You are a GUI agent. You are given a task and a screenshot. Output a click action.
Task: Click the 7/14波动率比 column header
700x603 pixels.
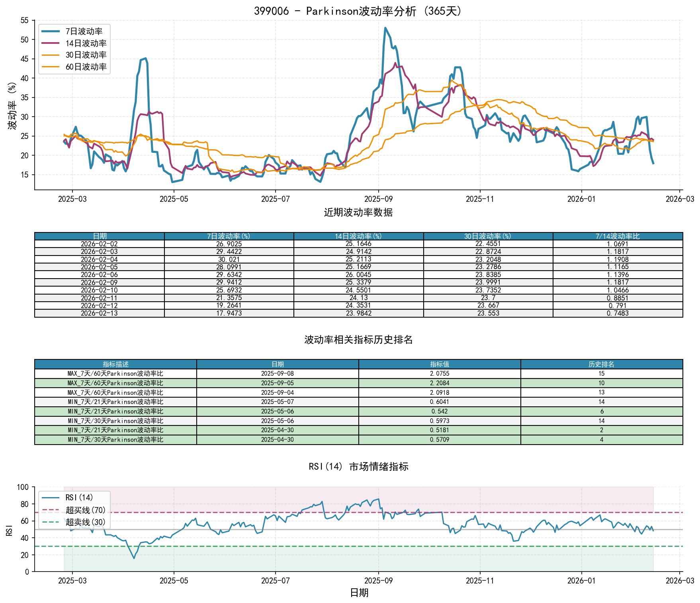coord(618,236)
